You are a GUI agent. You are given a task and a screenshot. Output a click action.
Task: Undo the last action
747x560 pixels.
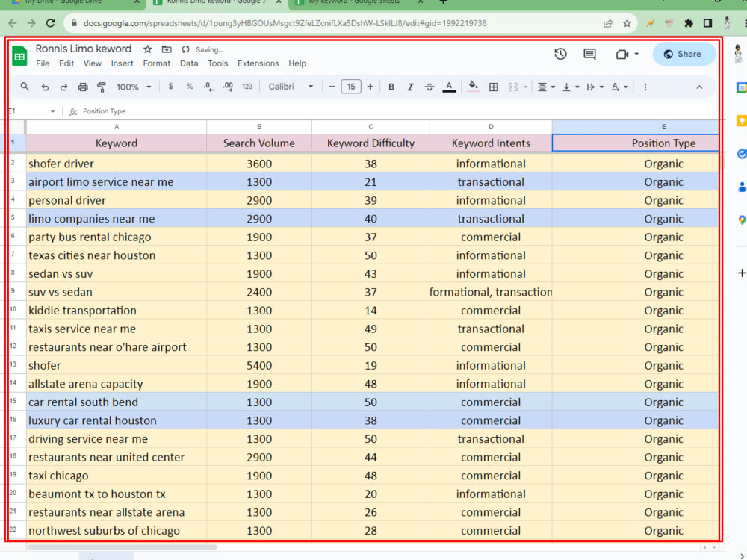tap(45, 87)
